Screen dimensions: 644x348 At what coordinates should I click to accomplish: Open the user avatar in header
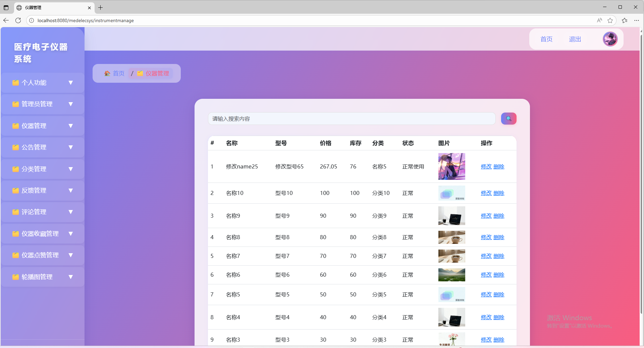point(610,39)
